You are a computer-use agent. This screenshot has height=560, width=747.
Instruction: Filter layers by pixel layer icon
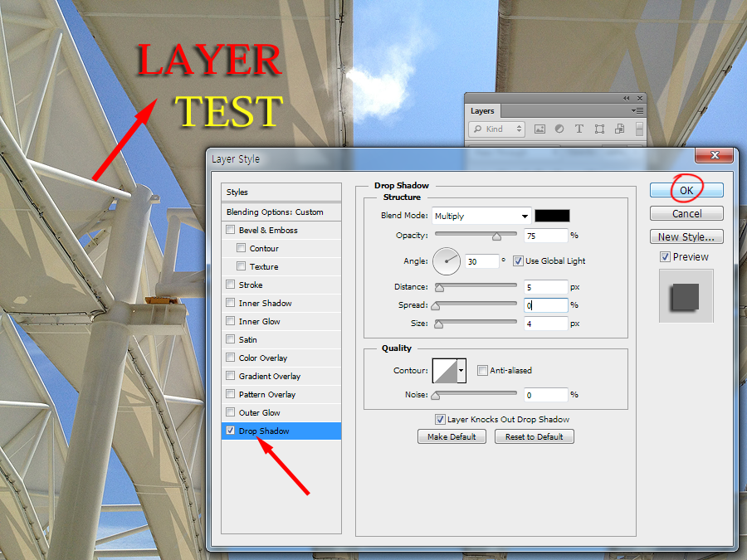coord(539,129)
